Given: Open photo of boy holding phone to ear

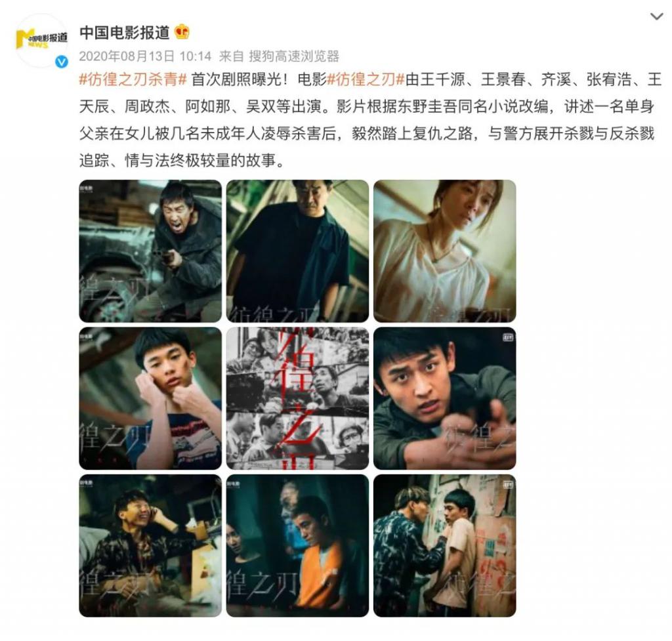Looking at the screenshot, I should pyautogui.click(x=150, y=398).
